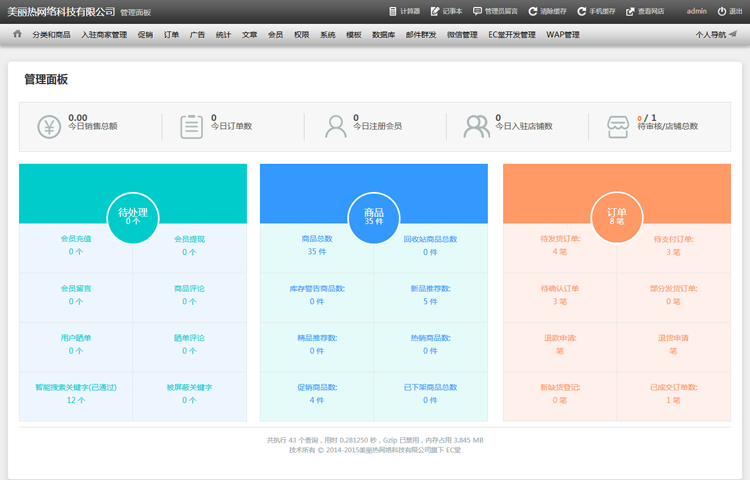The width and height of the screenshot is (750, 480).
Task: Click the 退出 power icon
Action: [x=722, y=11]
